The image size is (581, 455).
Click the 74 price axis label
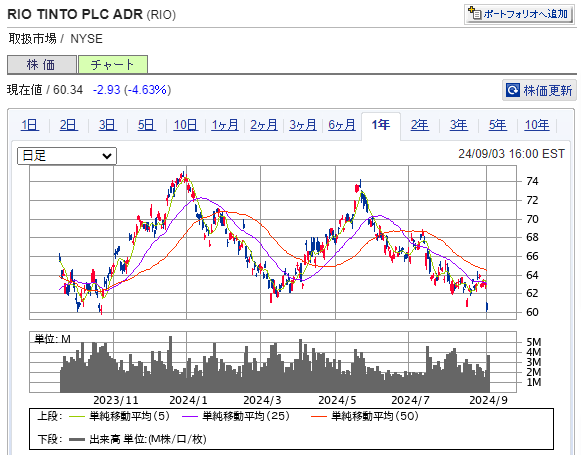coord(532,181)
